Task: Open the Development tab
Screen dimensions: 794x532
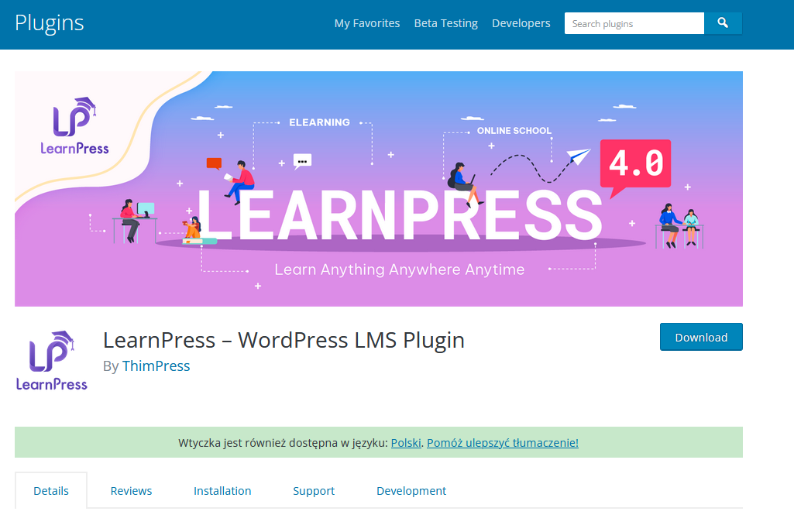Action: point(411,490)
